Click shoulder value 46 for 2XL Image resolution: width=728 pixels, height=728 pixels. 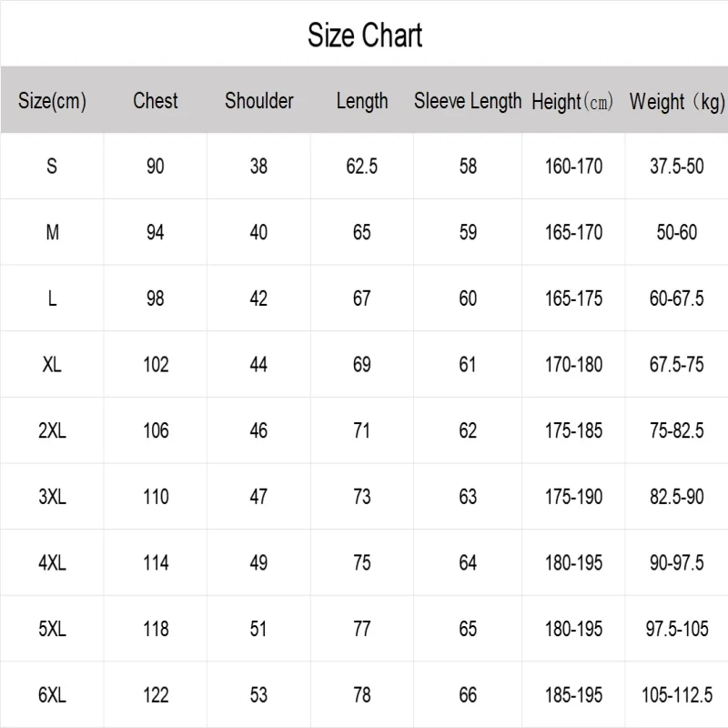coord(259,430)
